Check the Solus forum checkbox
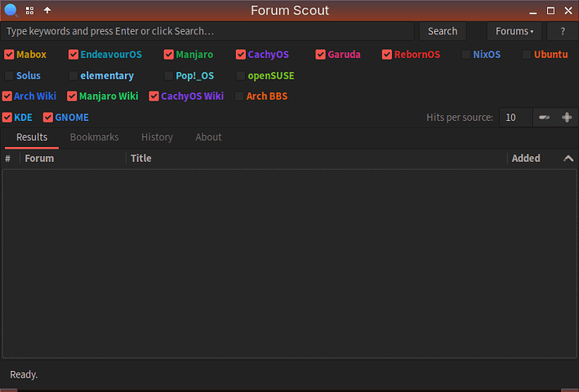 (9, 76)
